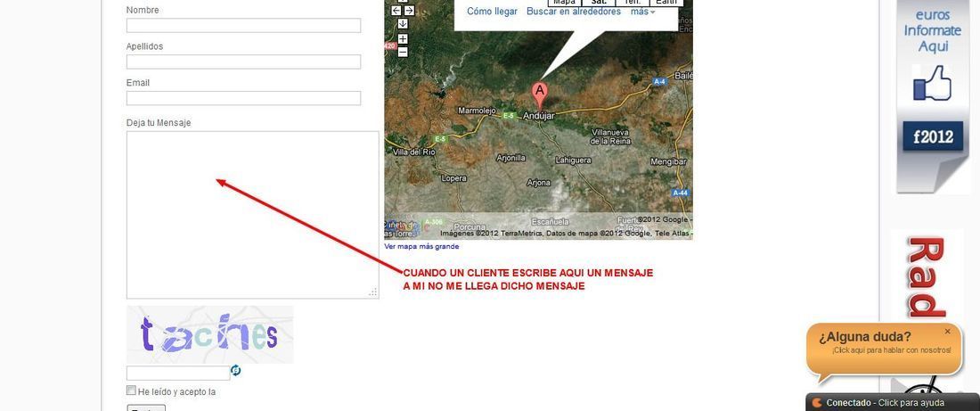Click the Facebook thumbs-up like icon

[932, 83]
